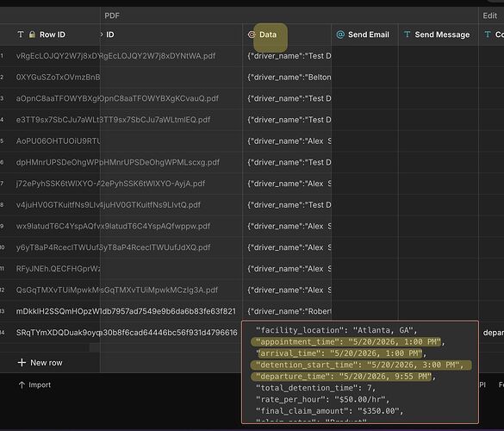Select the Edit column group header
Screen dimensions: 504x431
click(x=489, y=16)
